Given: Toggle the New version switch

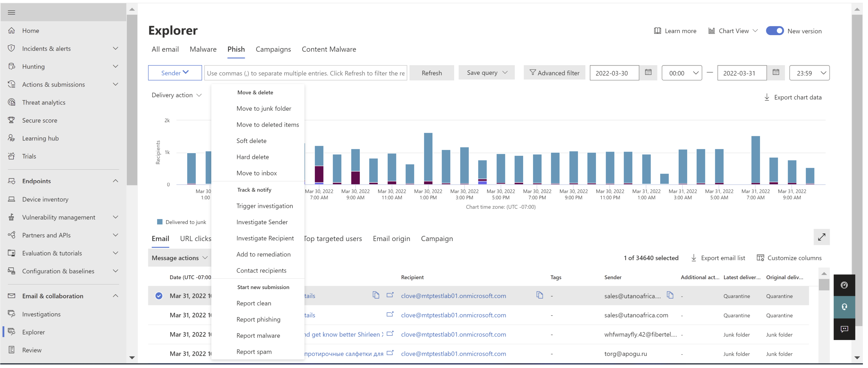Looking at the screenshot, I should click(775, 31).
